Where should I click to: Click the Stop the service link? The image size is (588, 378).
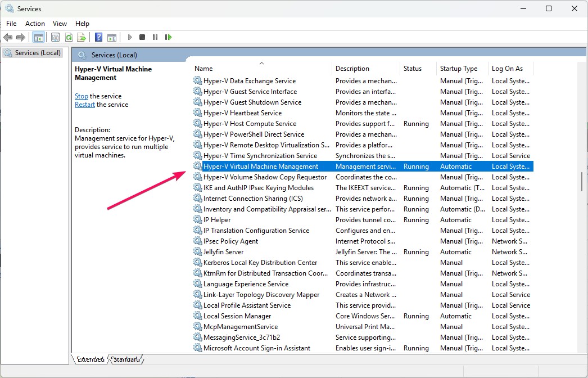click(82, 96)
